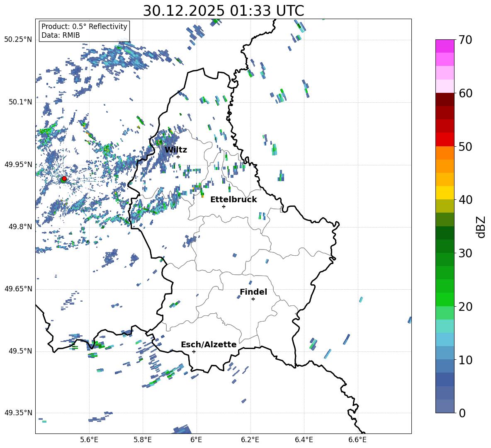Image resolution: width=491 pixels, height=448 pixels.
Task: Click the Esch/Alzette city label
Action: point(209,344)
